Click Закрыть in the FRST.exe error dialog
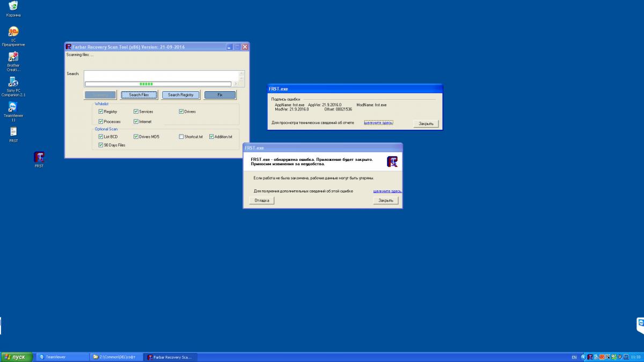Screen dimensions: 644x362 point(386,201)
